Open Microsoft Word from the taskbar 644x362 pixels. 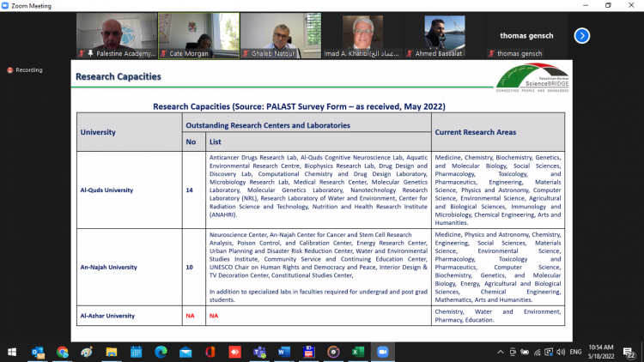284,353
